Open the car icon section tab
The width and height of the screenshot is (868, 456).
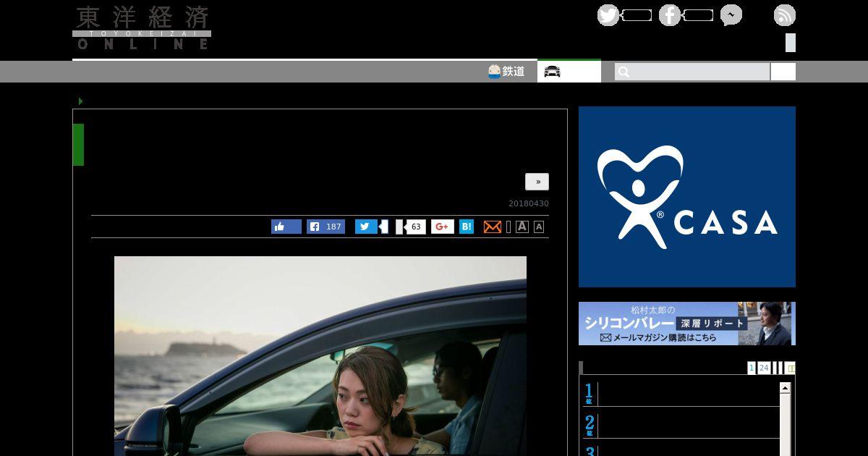(x=569, y=72)
